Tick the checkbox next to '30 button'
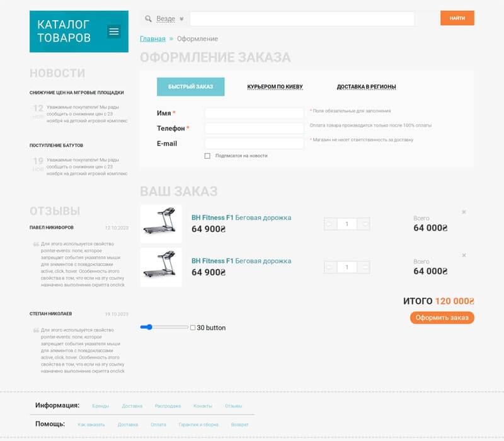 193,328
